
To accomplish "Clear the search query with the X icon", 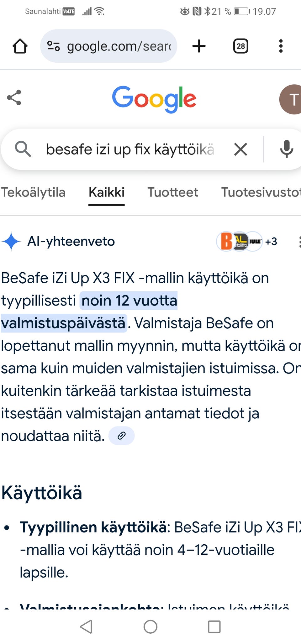I will click(x=241, y=149).
